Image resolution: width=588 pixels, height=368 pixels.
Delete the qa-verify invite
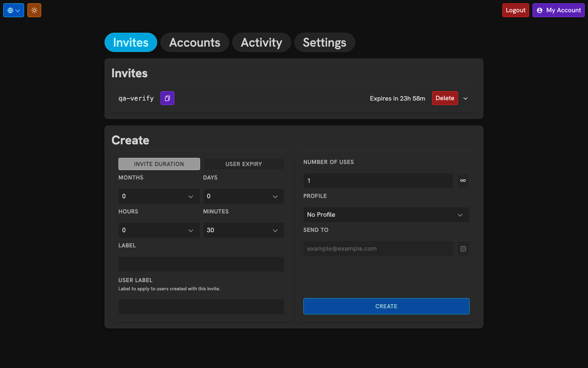coord(445,98)
